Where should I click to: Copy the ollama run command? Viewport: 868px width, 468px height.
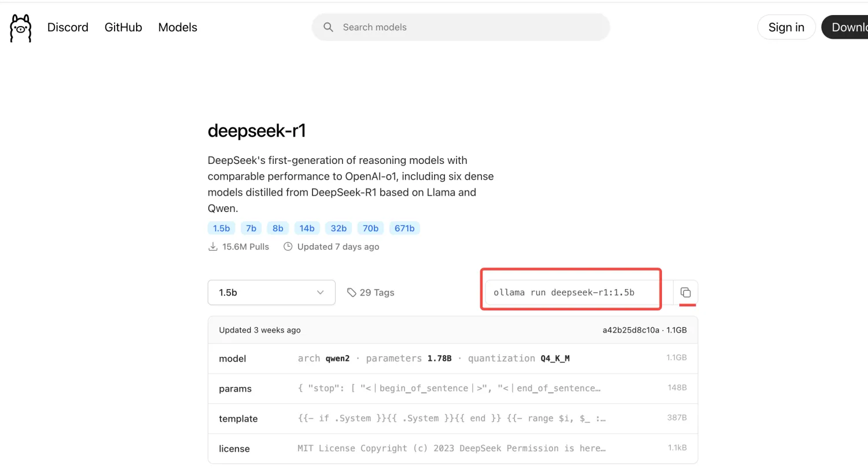pyautogui.click(x=686, y=292)
